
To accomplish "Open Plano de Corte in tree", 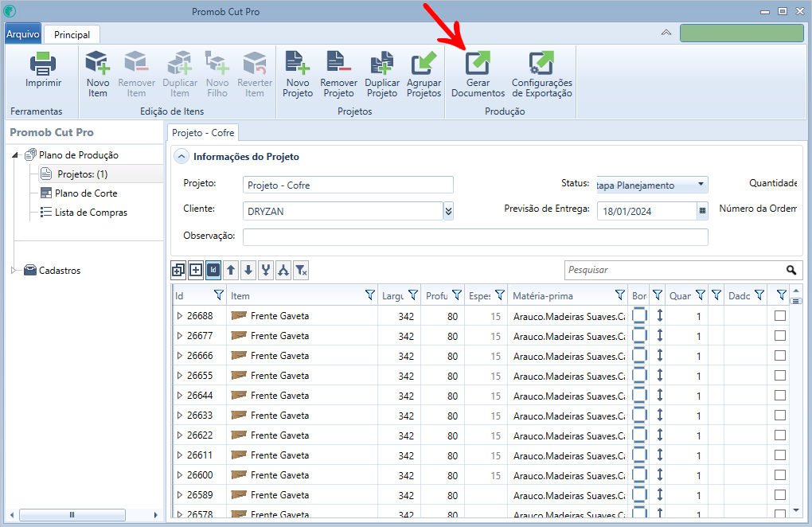I will click(86, 193).
